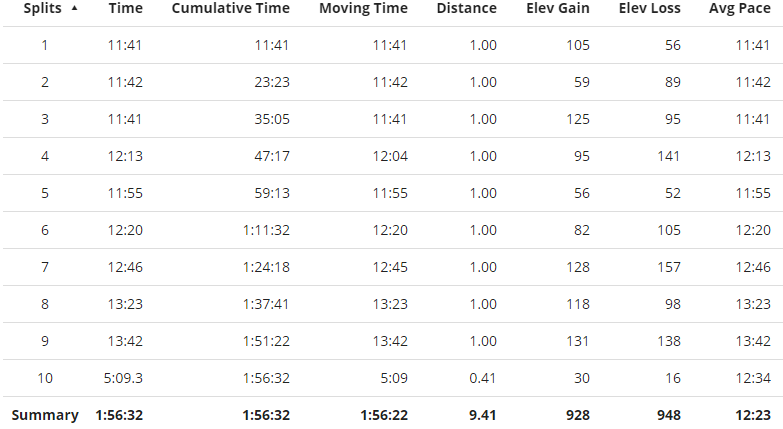Select split 1 row number
783x429 pixels.
44,45
